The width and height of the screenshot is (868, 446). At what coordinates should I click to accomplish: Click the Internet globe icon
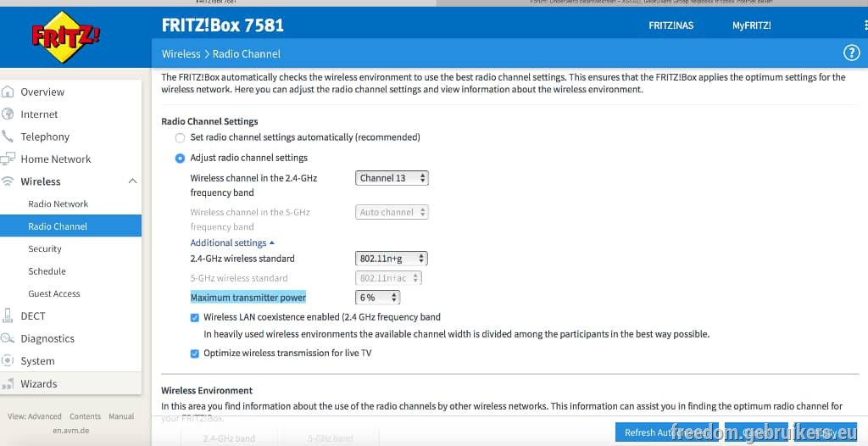[8, 114]
